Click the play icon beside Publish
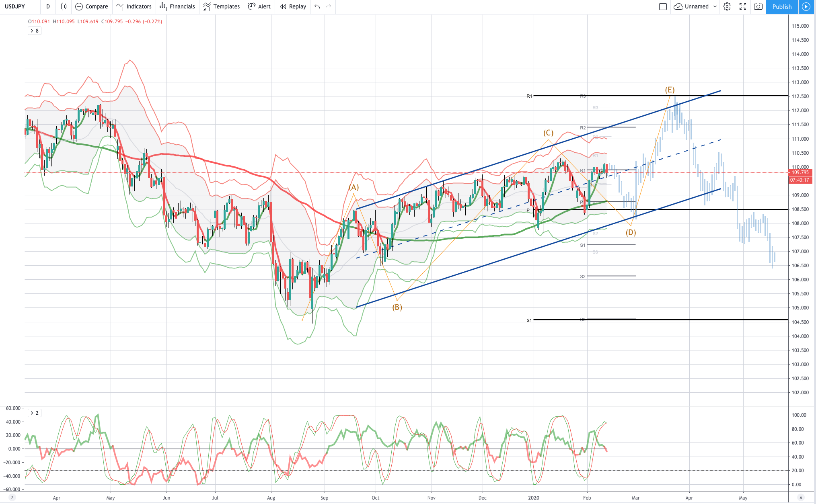 (806, 6)
